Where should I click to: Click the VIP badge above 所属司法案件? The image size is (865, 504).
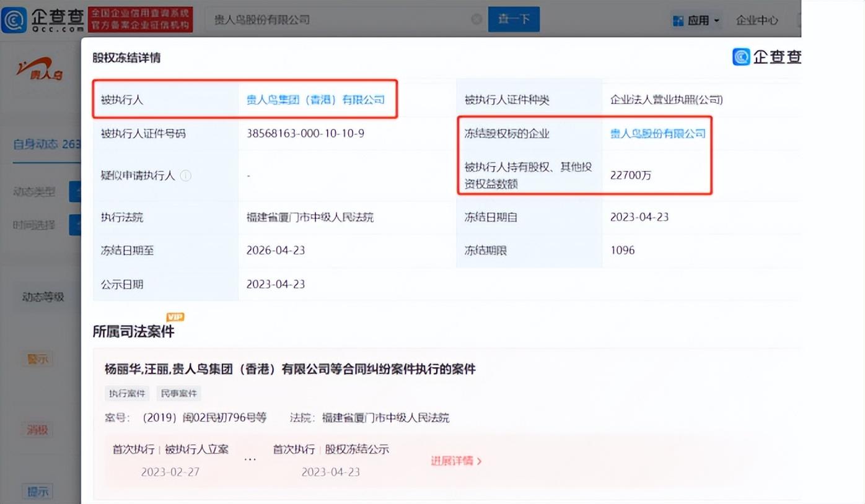(x=175, y=317)
